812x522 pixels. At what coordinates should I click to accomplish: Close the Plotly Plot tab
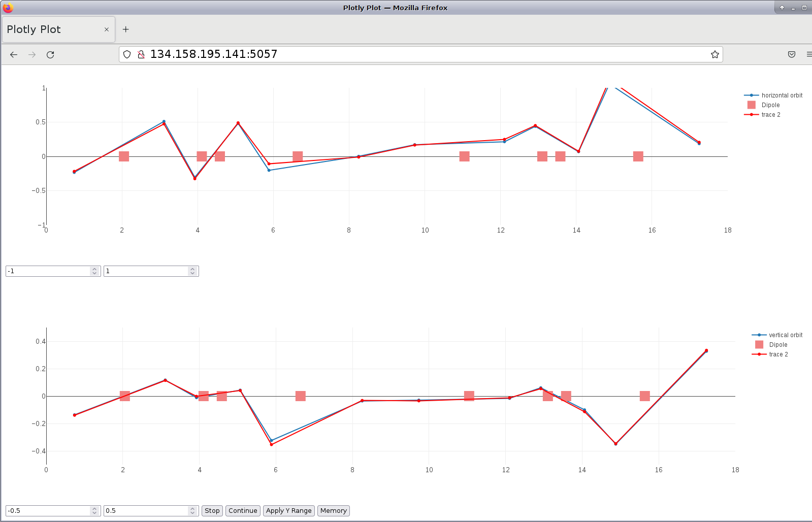(107, 29)
